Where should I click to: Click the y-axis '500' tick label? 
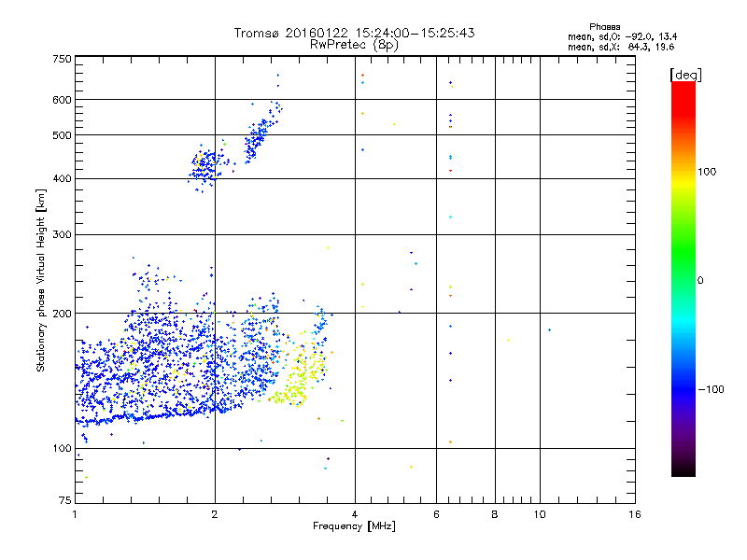[62, 135]
